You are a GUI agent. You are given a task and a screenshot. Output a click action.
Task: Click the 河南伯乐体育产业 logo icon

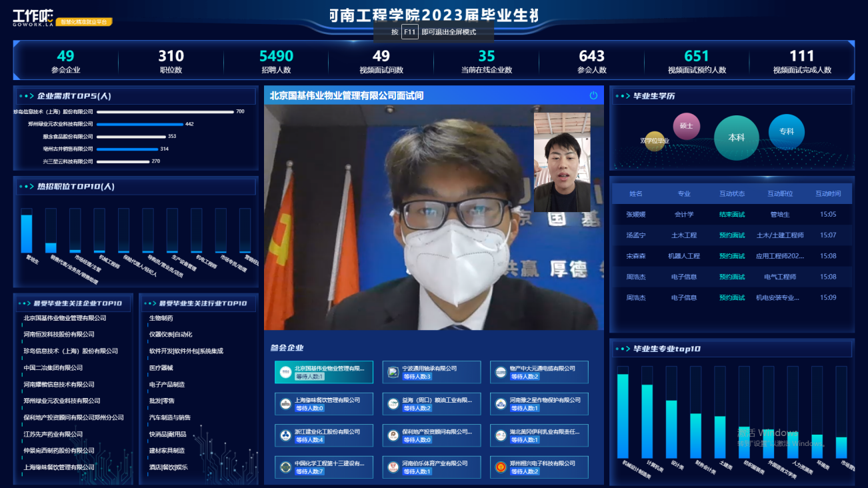tap(393, 467)
